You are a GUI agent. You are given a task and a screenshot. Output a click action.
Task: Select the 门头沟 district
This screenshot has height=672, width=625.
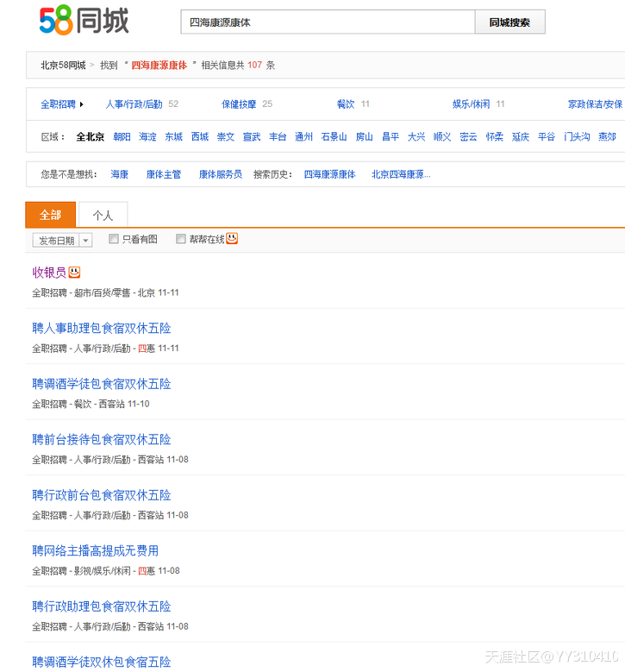coord(577,136)
